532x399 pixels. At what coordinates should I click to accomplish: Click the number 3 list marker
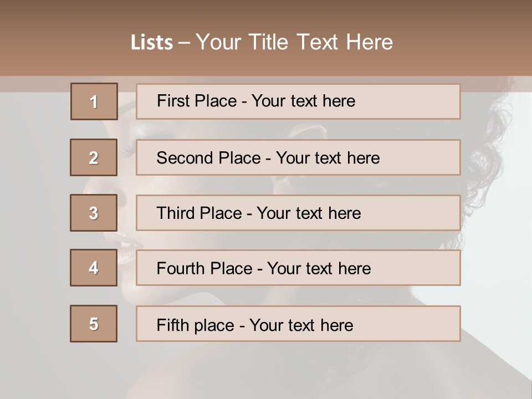pyautogui.click(x=94, y=213)
